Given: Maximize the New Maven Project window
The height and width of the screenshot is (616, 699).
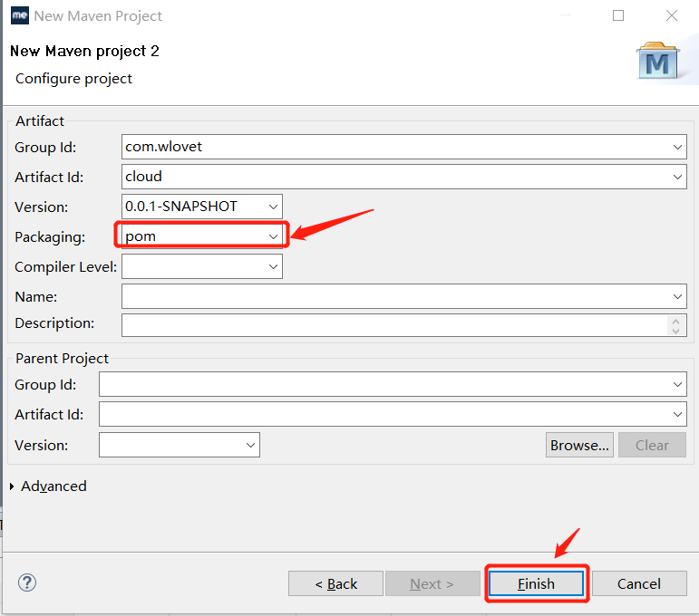Looking at the screenshot, I should [618, 15].
